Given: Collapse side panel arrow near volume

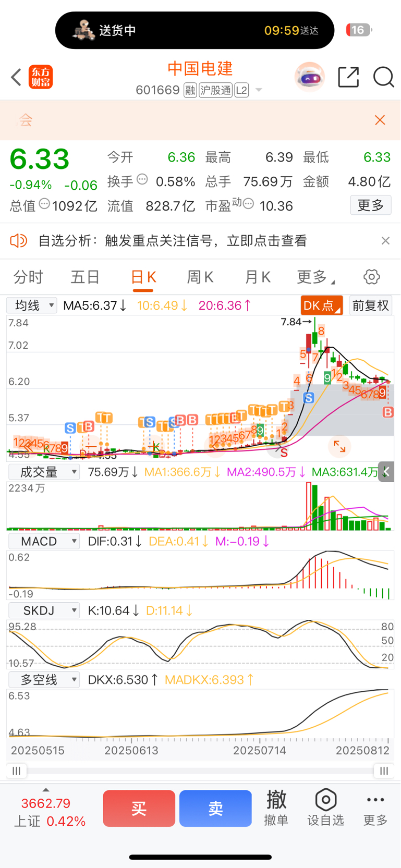Looking at the screenshot, I should (x=386, y=472).
